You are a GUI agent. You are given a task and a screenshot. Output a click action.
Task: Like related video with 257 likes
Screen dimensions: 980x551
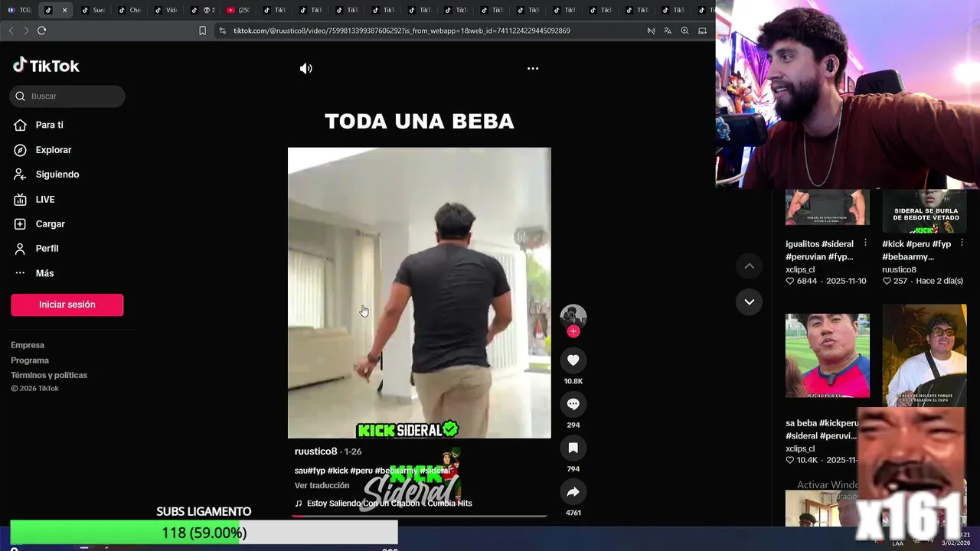point(887,281)
